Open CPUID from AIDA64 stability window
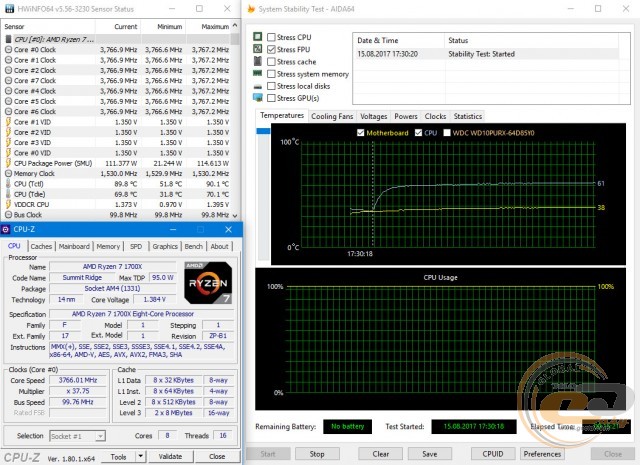The image size is (640, 465). 493,454
